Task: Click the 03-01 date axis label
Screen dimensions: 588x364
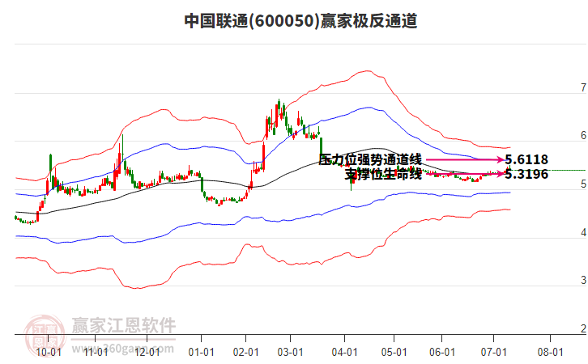Action: (x=290, y=352)
